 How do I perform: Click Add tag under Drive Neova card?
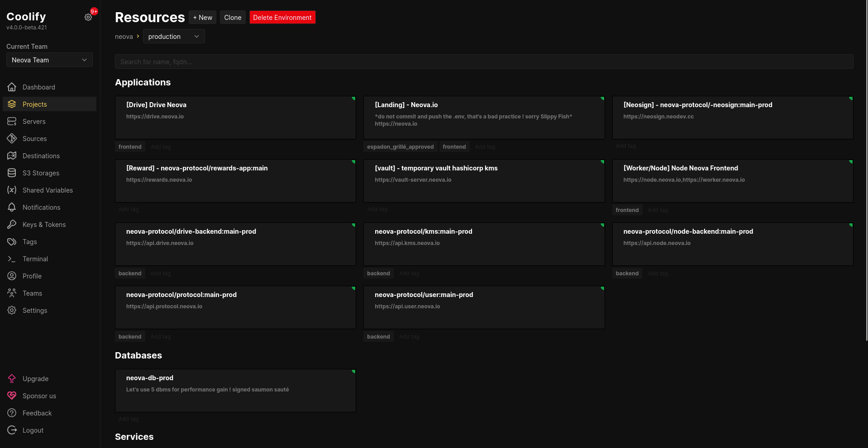161,147
